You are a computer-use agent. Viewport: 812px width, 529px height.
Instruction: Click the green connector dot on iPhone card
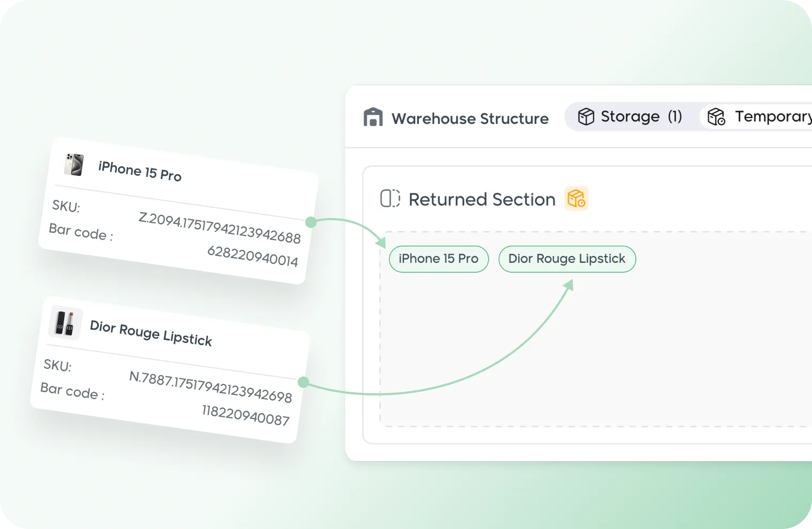(x=311, y=222)
